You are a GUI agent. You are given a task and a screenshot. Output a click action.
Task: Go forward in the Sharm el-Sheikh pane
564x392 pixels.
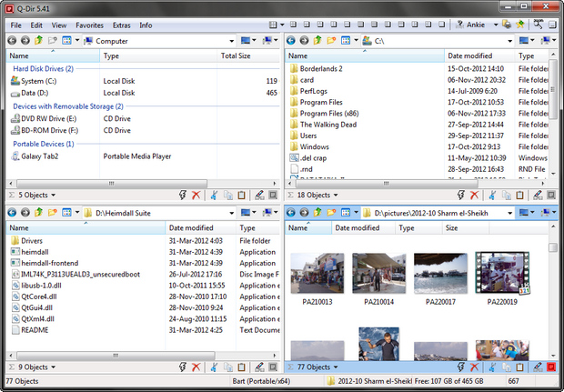point(305,213)
